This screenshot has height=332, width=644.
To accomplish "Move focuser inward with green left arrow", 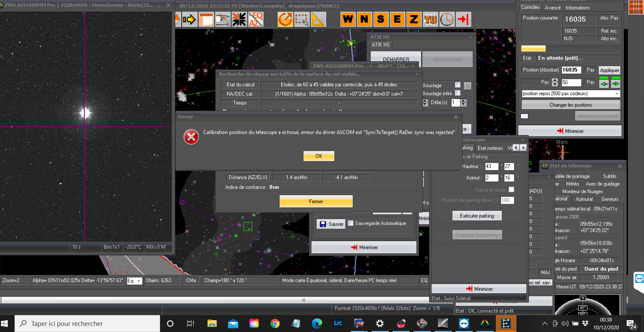I will coord(604,83).
